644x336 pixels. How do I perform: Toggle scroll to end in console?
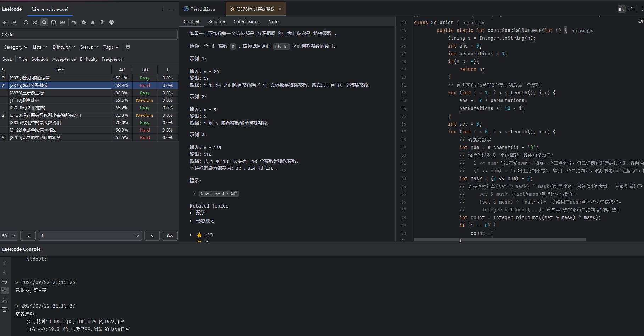tap(5, 290)
